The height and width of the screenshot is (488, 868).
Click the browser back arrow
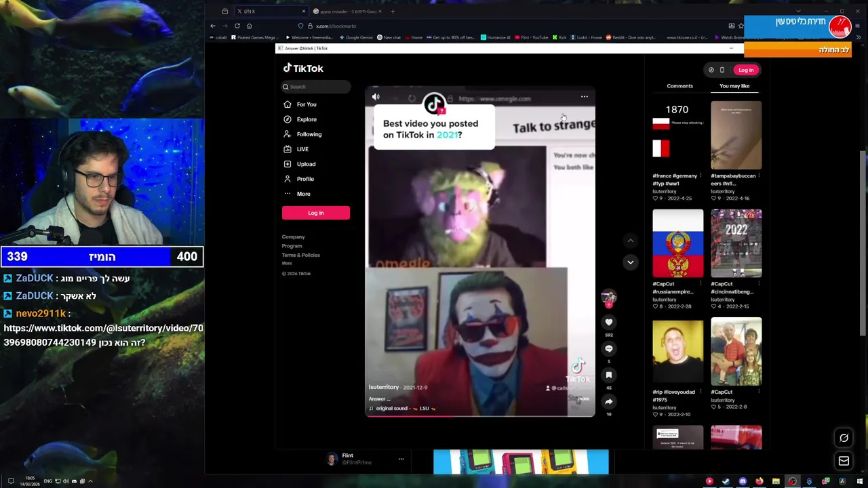(x=212, y=26)
